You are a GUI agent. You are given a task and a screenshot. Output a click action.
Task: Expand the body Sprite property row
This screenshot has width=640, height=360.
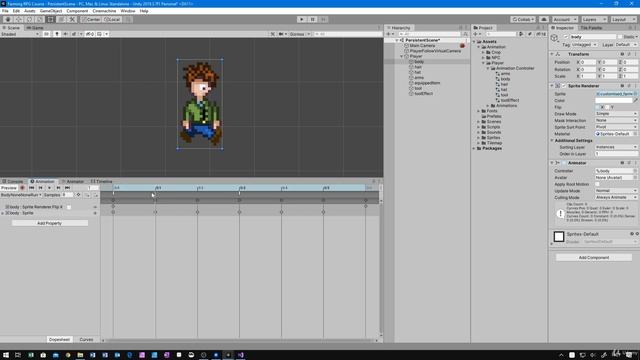point(2,213)
